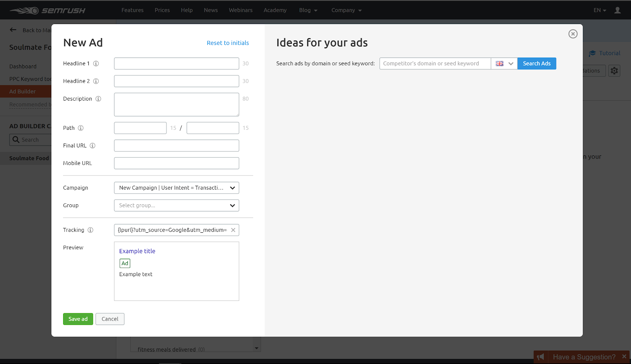This screenshot has width=631, height=364.
Task: Open the Tutorial link
Action: [x=605, y=53]
